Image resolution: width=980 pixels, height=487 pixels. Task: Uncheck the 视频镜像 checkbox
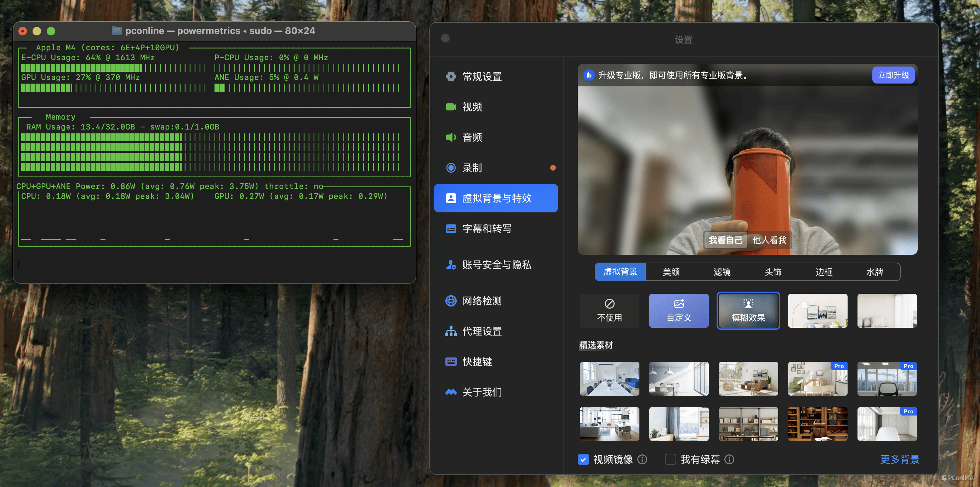tap(583, 459)
